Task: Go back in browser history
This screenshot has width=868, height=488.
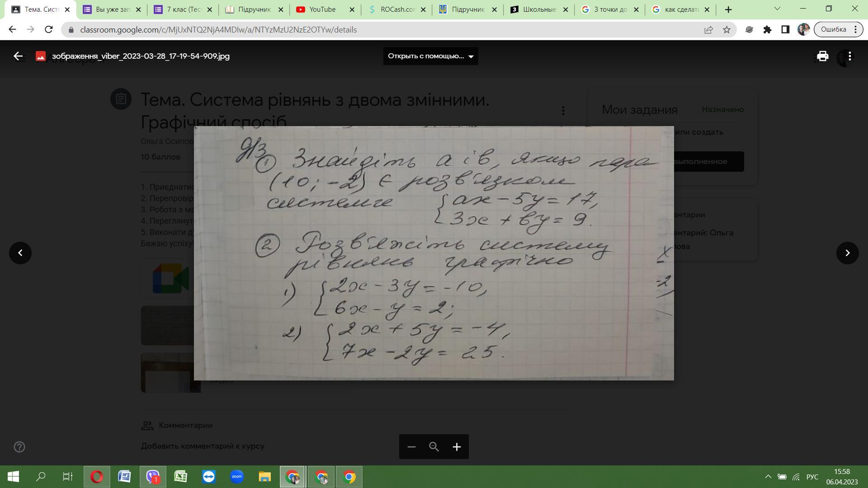Action: (x=12, y=29)
